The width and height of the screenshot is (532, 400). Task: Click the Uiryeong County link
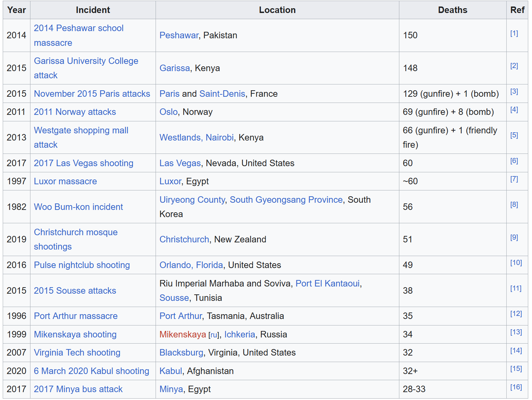pyautogui.click(x=192, y=200)
